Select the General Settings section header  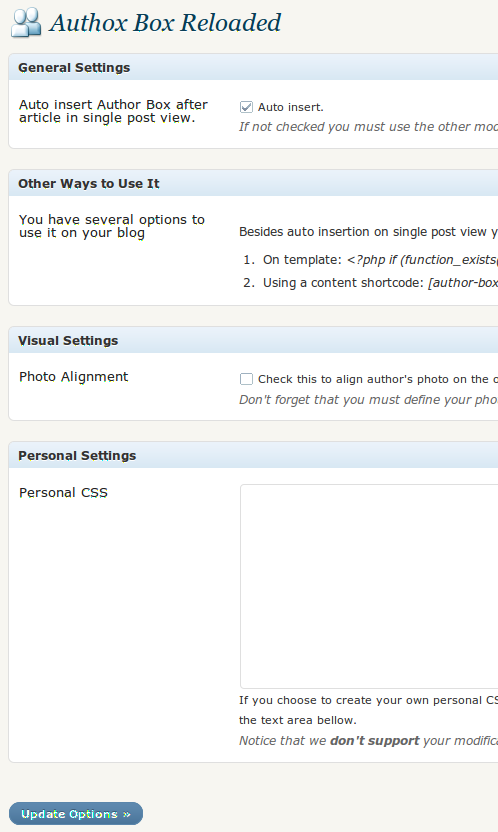click(254, 67)
